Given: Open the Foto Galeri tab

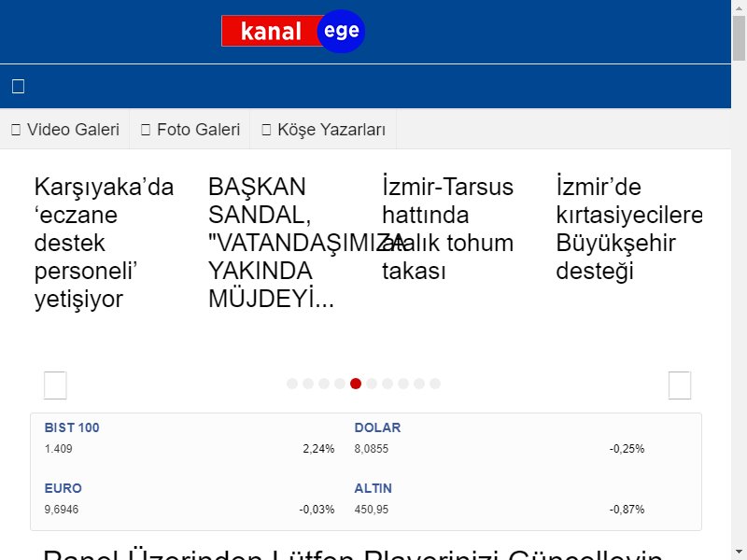Looking at the screenshot, I should tap(198, 130).
